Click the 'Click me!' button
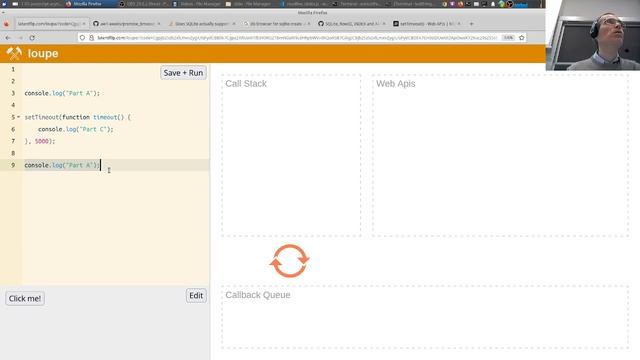Image resolution: width=640 pixels, height=360 pixels. click(25, 298)
